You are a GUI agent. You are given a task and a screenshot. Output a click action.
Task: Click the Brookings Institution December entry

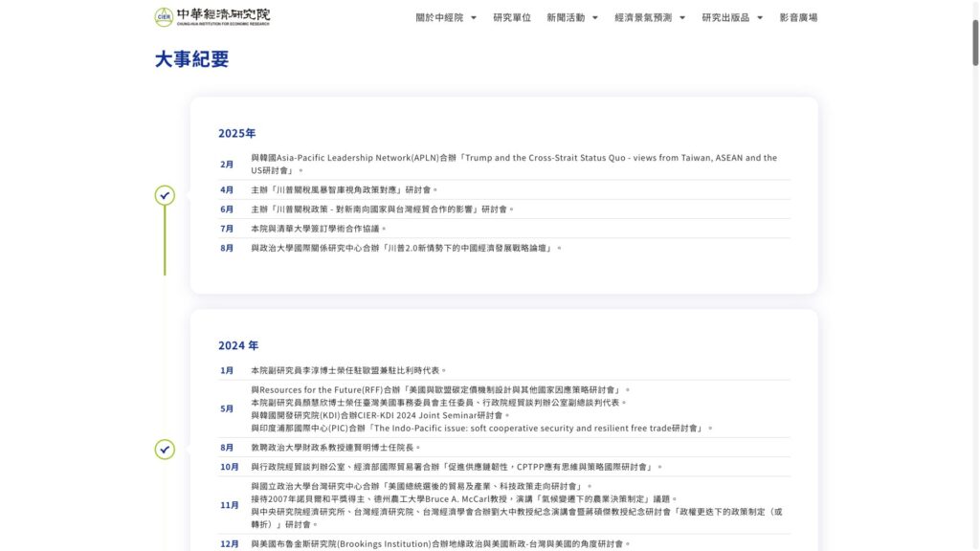click(x=440, y=543)
